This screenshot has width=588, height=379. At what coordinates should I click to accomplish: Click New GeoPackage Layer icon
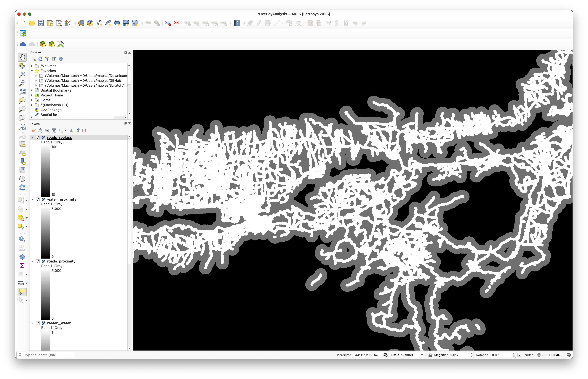click(x=90, y=23)
